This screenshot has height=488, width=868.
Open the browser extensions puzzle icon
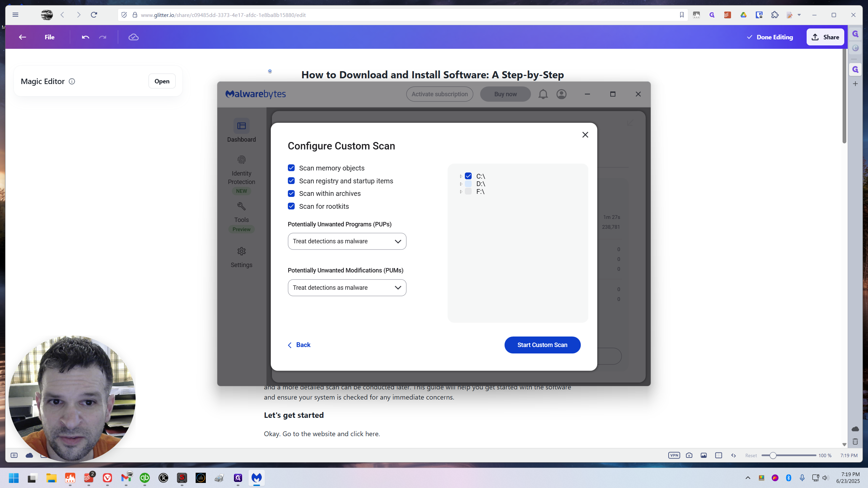tap(775, 15)
